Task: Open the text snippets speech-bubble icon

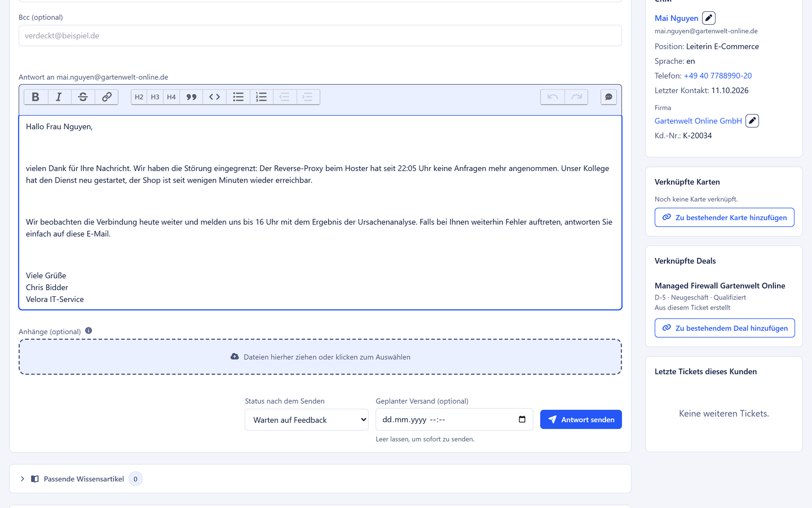Action: pos(608,97)
